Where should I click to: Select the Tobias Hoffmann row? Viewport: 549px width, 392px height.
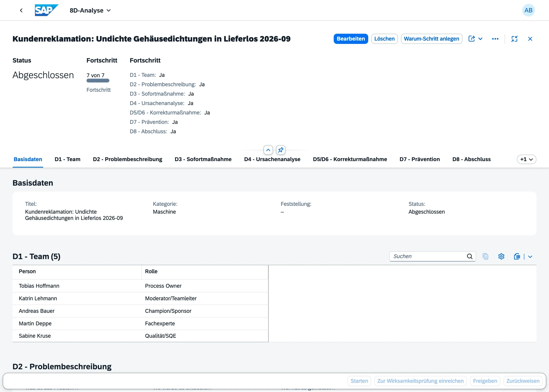coord(140,286)
